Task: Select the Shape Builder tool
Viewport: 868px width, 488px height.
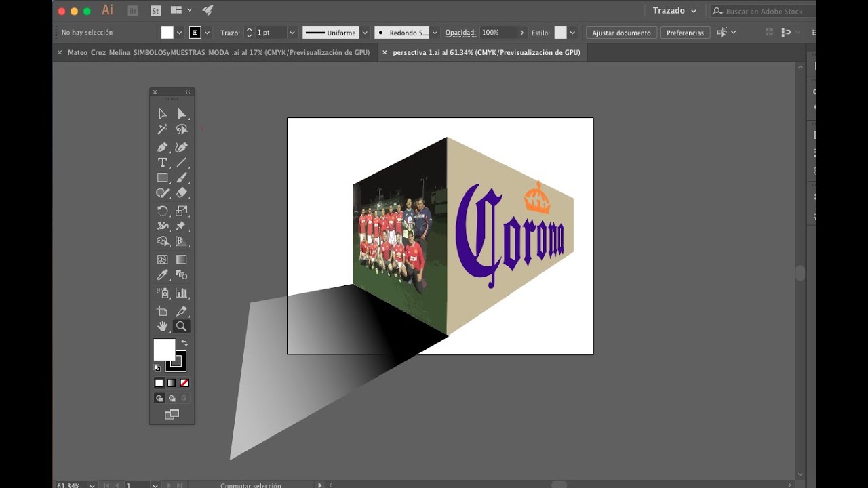Action: point(163,241)
